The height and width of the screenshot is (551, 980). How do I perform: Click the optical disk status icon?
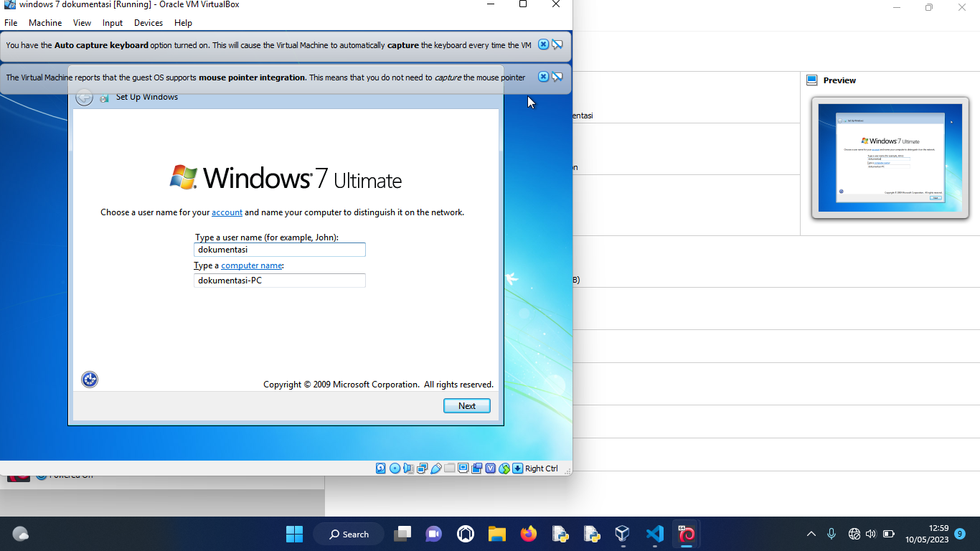[x=395, y=468]
